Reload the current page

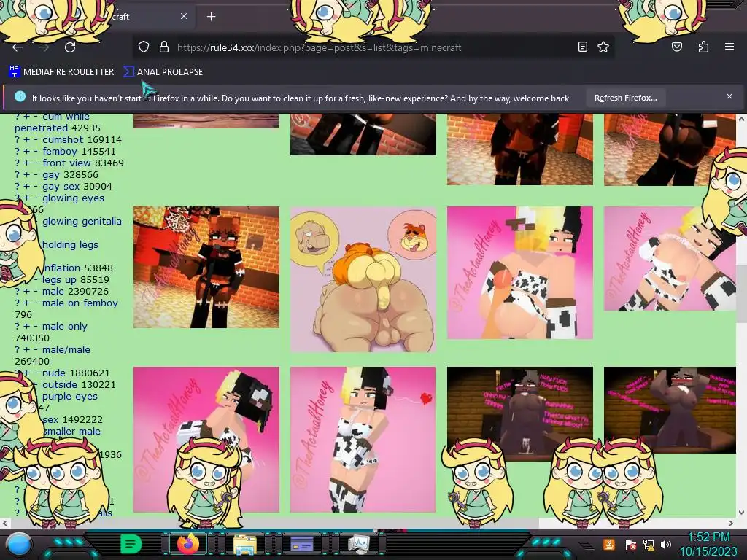(70, 47)
